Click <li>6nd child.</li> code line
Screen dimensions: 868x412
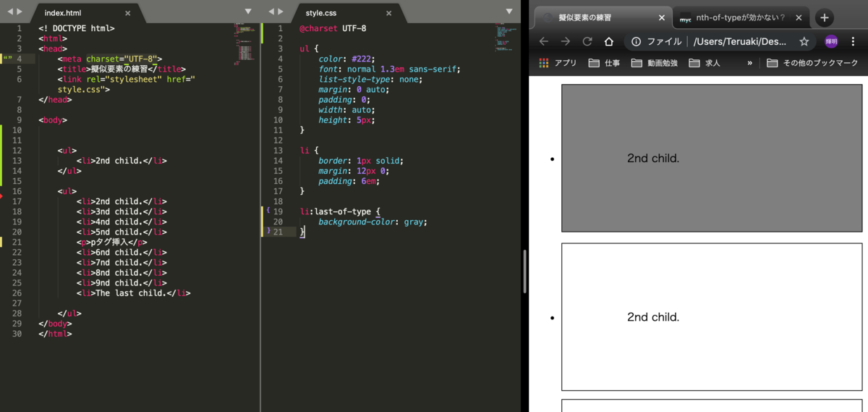(x=122, y=252)
